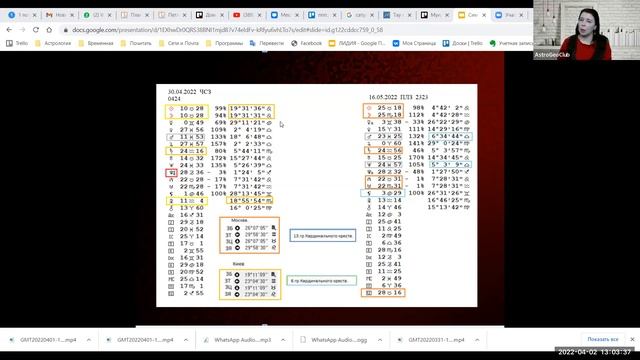Open the Учетная запись Evernote bookmark

511,43
